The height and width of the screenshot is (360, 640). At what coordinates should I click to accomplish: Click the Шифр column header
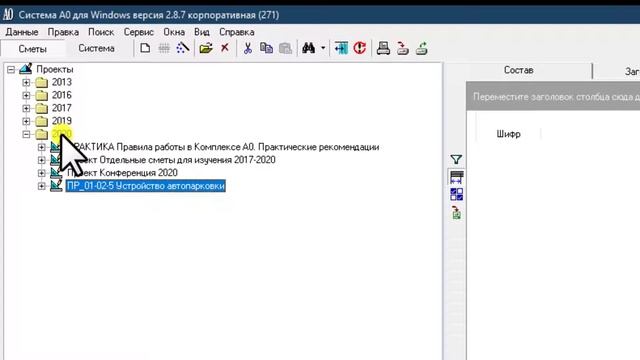point(509,134)
